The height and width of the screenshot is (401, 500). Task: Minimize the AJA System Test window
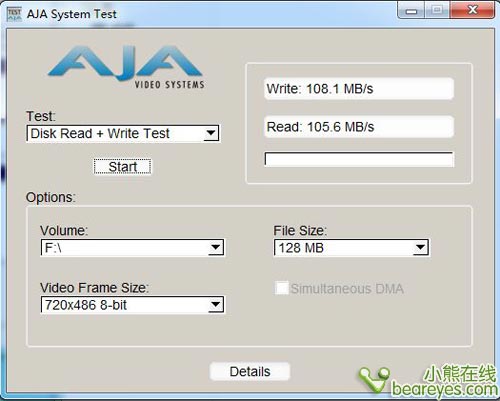tap(411, 11)
